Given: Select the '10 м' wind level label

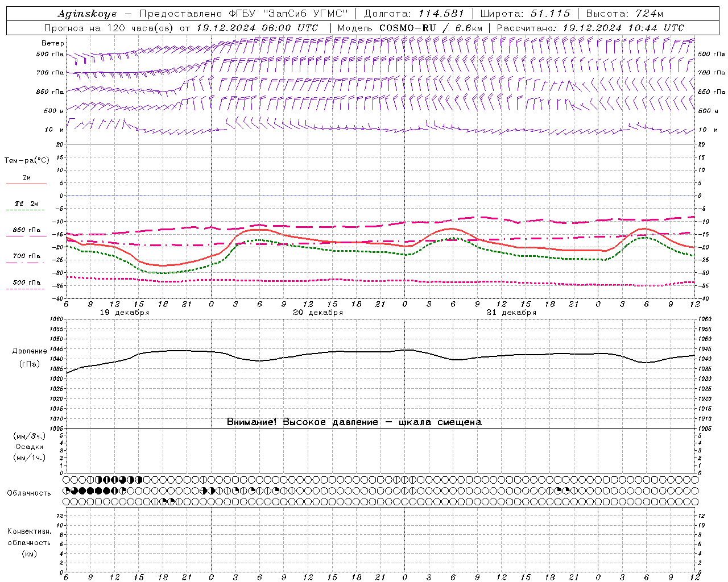Looking at the screenshot, I should pos(54,130).
